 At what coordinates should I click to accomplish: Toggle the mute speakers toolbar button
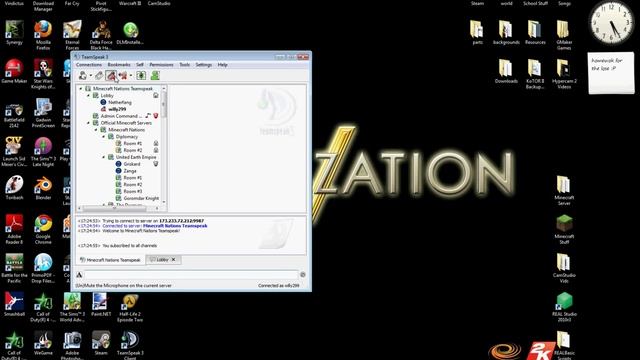point(123,76)
